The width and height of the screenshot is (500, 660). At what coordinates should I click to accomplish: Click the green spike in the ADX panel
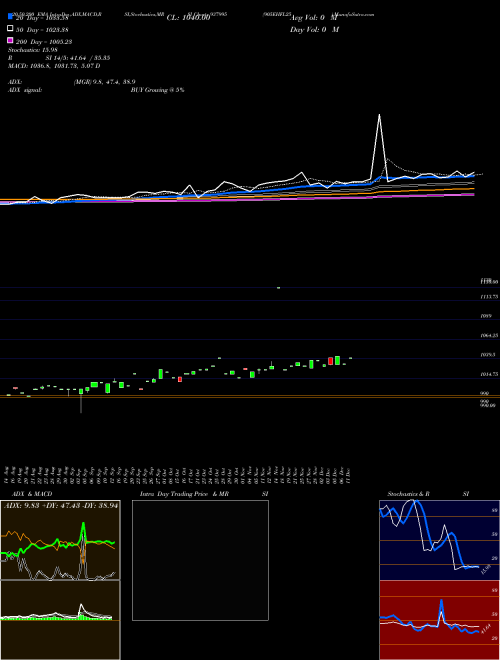click(x=83, y=534)
